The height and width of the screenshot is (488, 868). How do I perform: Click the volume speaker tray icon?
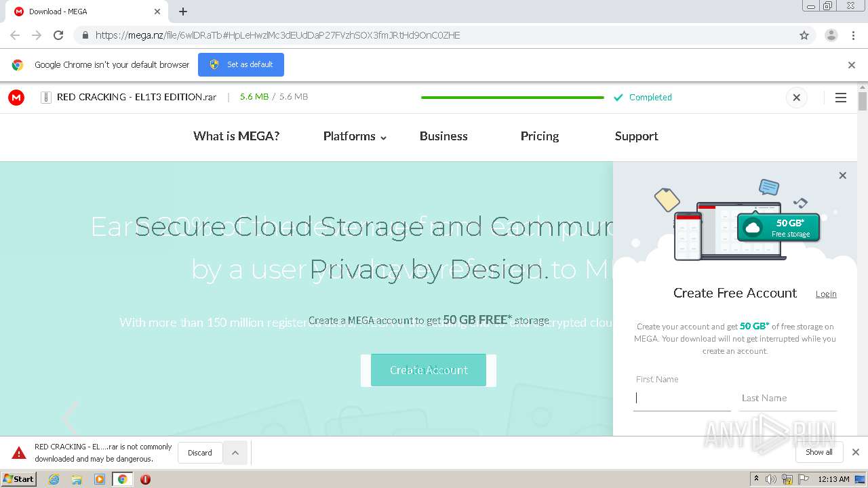771,479
